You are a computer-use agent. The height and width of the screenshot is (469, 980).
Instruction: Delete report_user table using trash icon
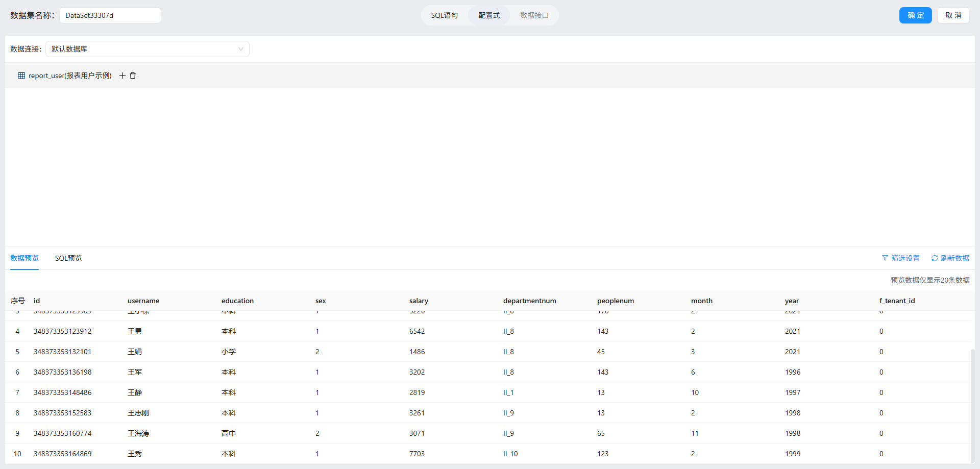point(133,76)
